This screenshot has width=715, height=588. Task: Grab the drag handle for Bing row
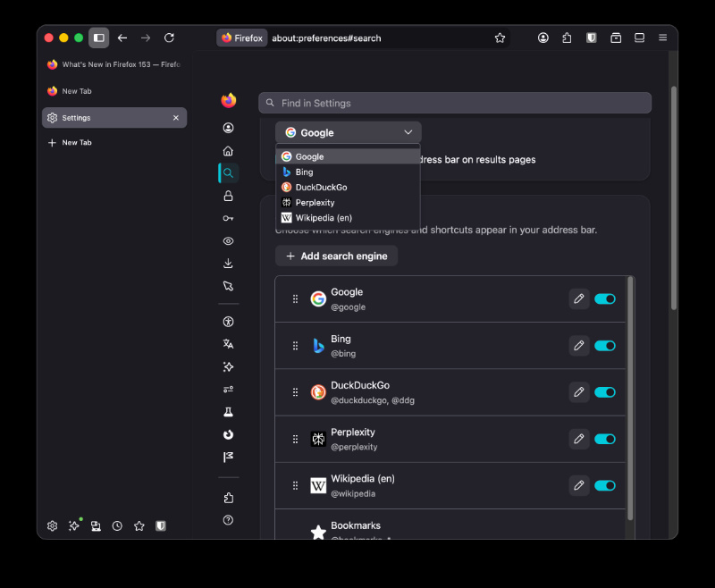click(295, 346)
